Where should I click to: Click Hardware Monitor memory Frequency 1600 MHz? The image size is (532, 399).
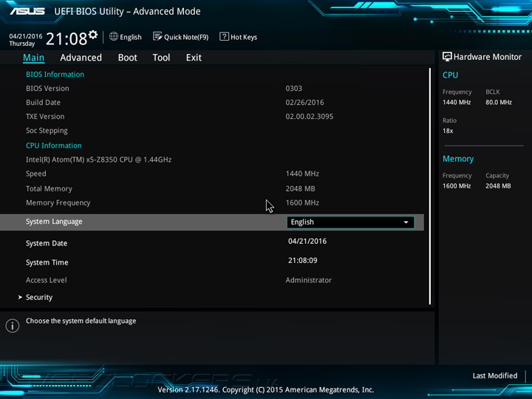pos(457,186)
